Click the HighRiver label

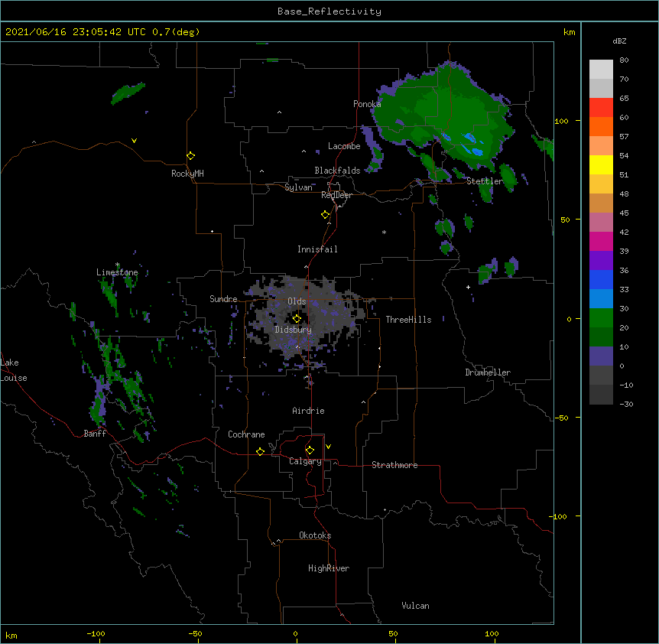(x=329, y=568)
